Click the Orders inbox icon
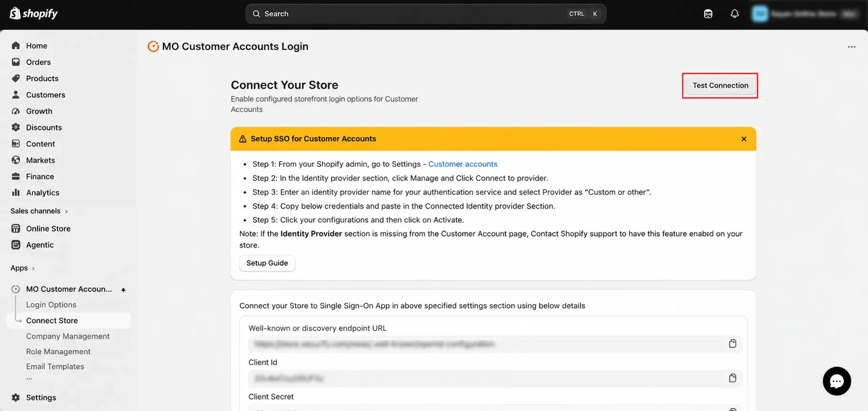This screenshot has width=868, height=411. click(16, 62)
